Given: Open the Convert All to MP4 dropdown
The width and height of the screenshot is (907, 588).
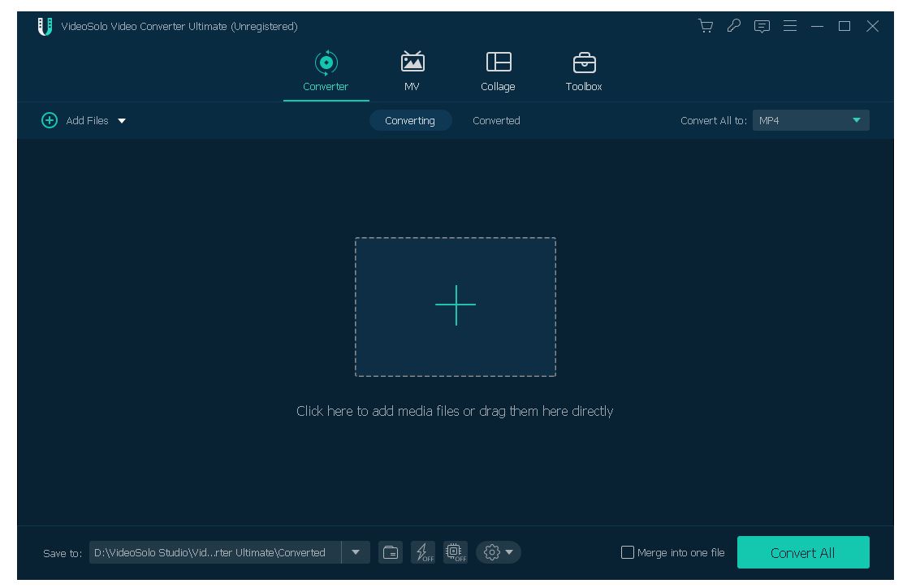Looking at the screenshot, I should [810, 120].
